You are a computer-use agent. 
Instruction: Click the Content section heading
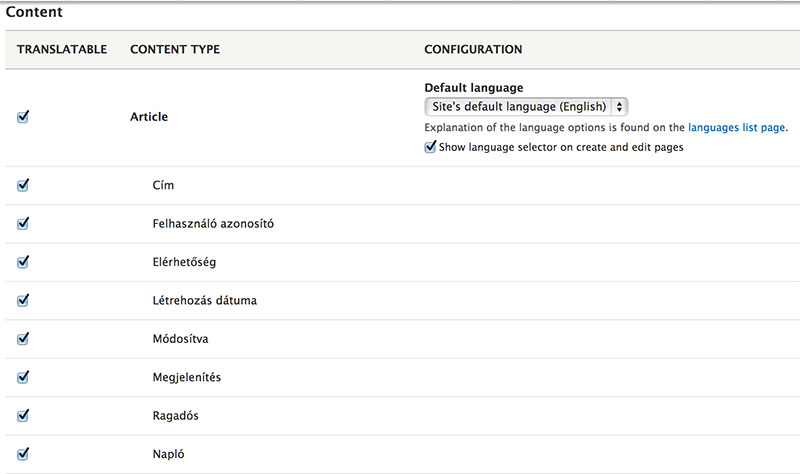pyautogui.click(x=34, y=13)
